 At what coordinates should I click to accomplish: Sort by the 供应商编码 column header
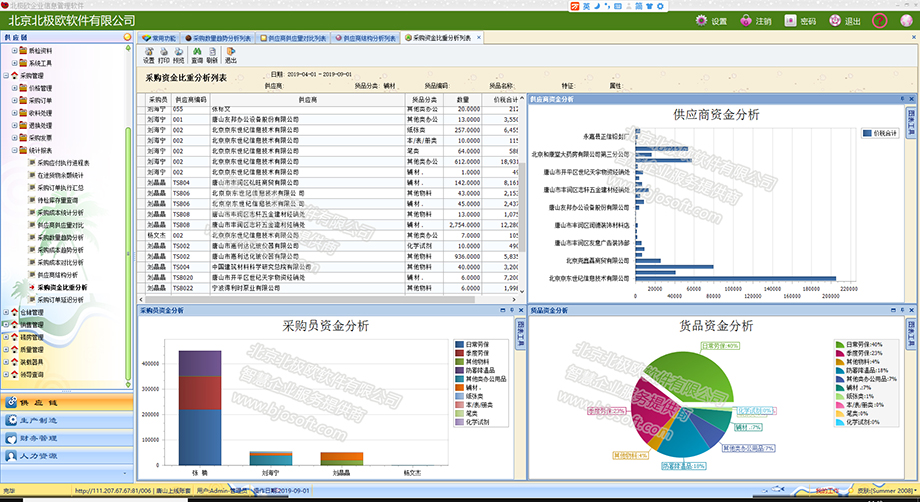(191, 100)
